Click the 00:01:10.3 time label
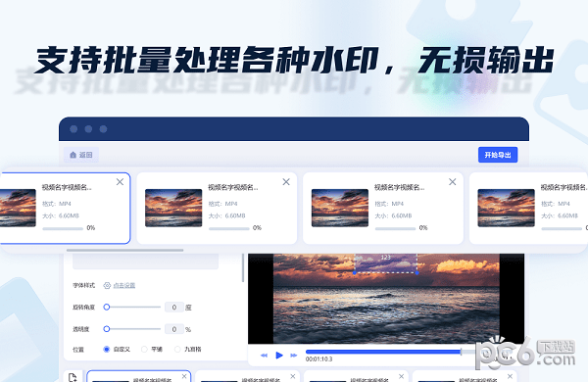The image size is (588, 382). 318,359
